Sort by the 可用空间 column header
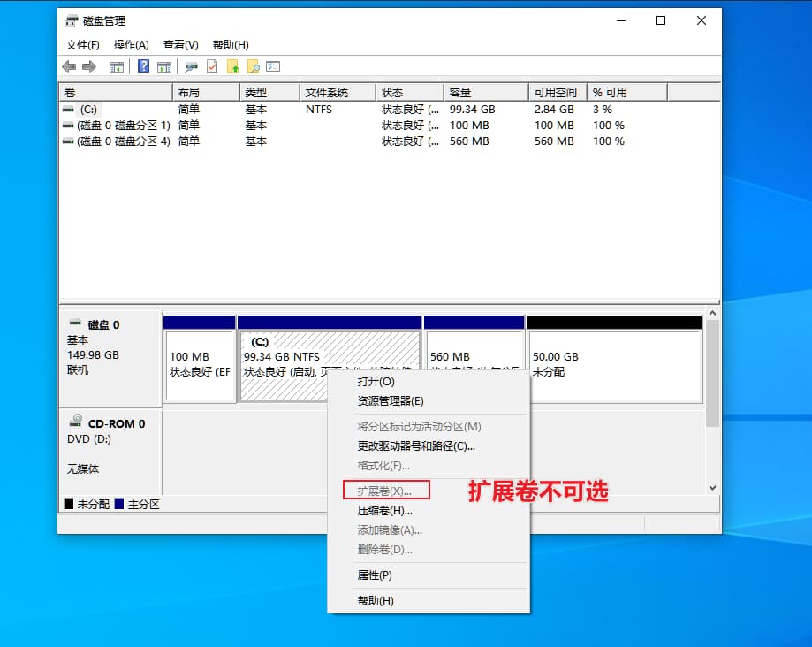The image size is (812, 647). pyautogui.click(x=558, y=92)
